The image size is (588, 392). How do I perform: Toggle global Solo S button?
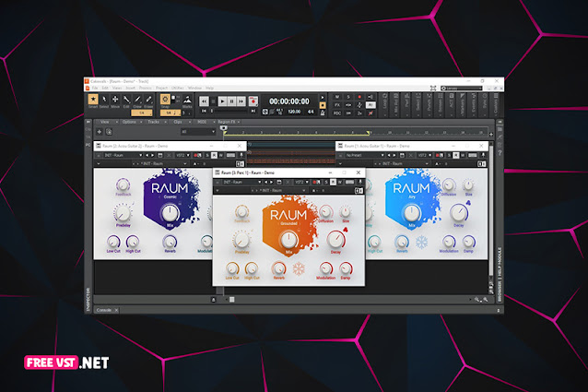coord(348,97)
